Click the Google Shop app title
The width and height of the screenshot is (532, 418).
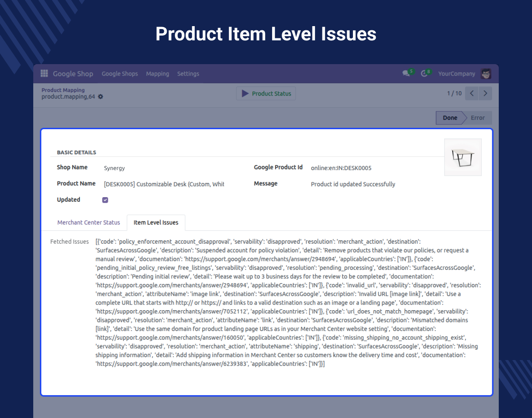(x=73, y=74)
